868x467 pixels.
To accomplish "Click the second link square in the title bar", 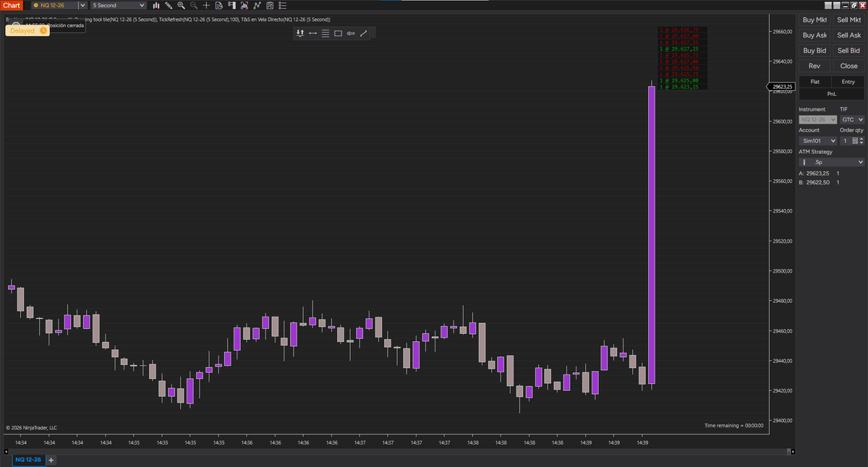I will coord(837,5).
